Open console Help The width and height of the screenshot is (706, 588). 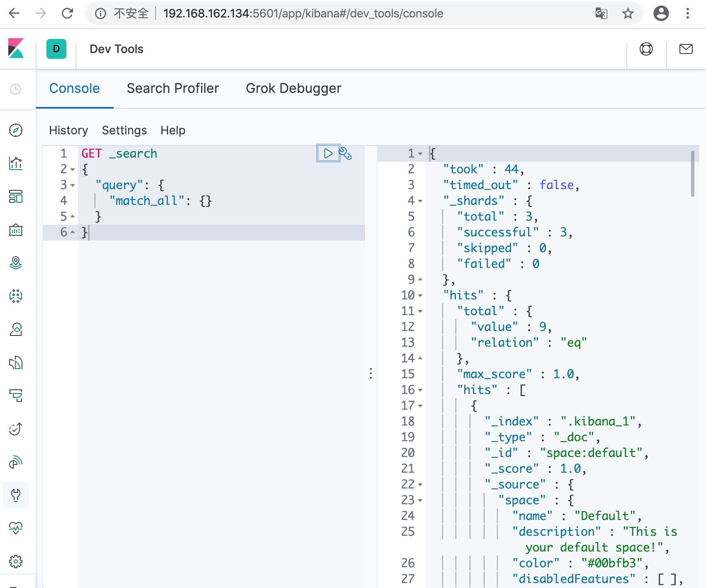click(x=173, y=131)
